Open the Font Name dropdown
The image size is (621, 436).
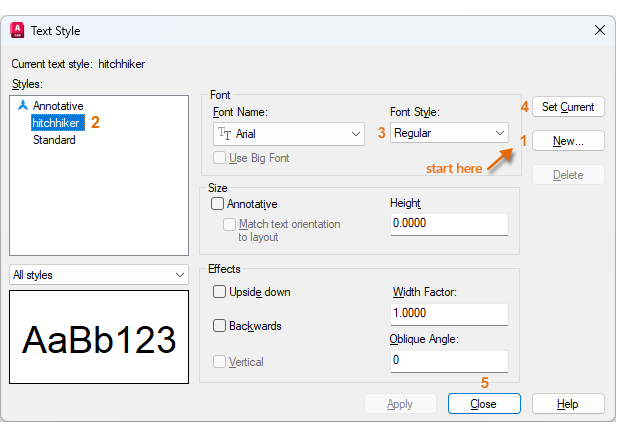click(x=353, y=133)
